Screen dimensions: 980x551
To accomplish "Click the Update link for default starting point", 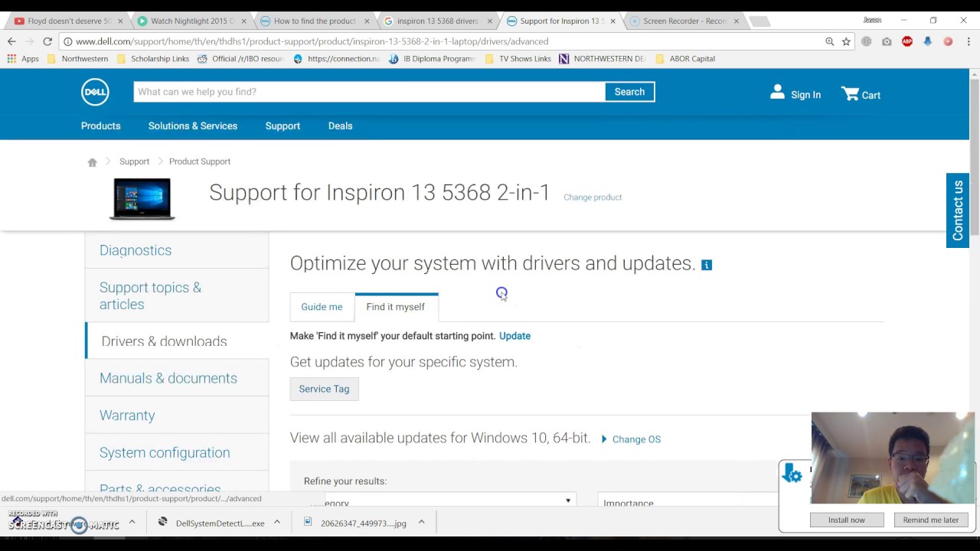I will coord(514,336).
